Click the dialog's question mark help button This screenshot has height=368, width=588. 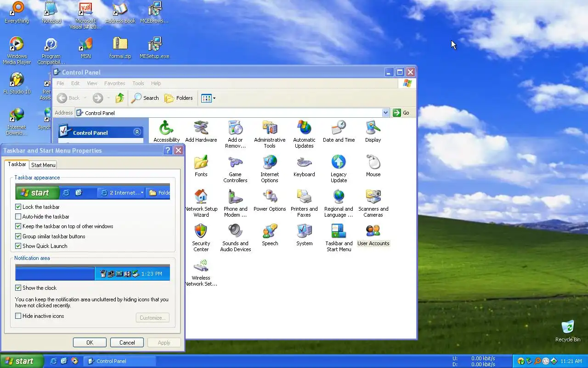pos(168,150)
